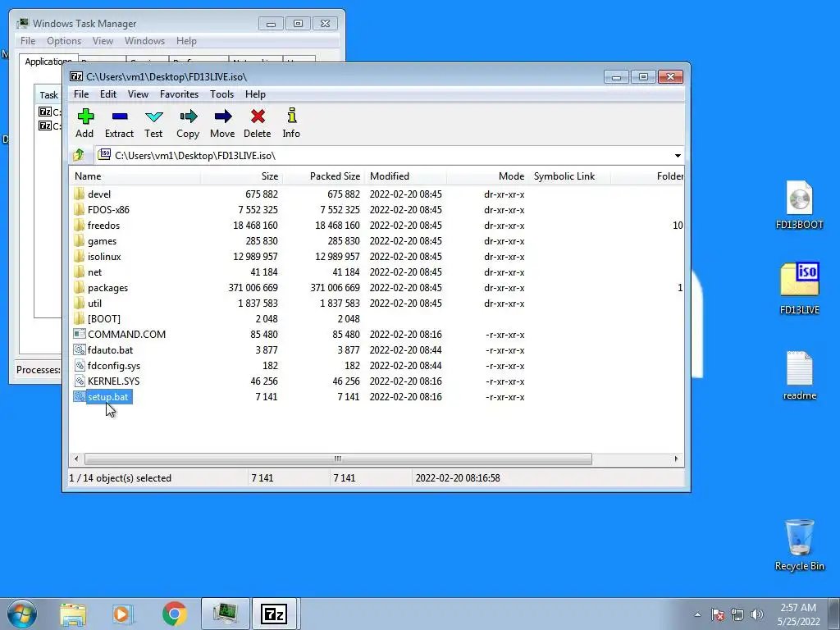Image resolution: width=840 pixels, height=630 pixels.
Task: Sort by Packed Size column header
Action: pos(323,176)
